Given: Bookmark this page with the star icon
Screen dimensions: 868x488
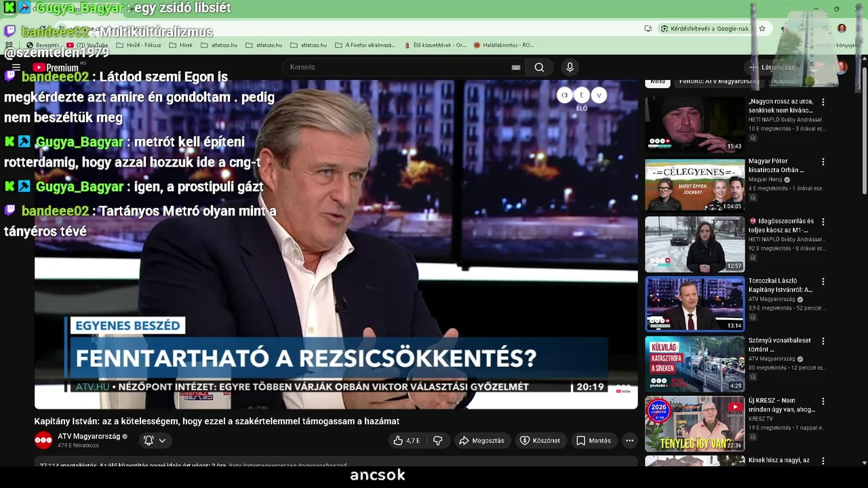Looking at the screenshot, I should [762, 28].
